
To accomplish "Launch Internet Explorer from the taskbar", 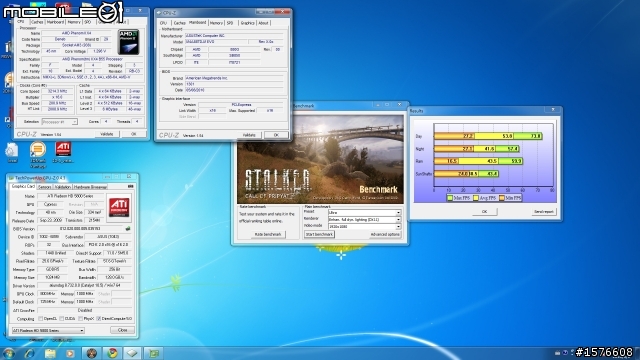I will coord(29,353).
